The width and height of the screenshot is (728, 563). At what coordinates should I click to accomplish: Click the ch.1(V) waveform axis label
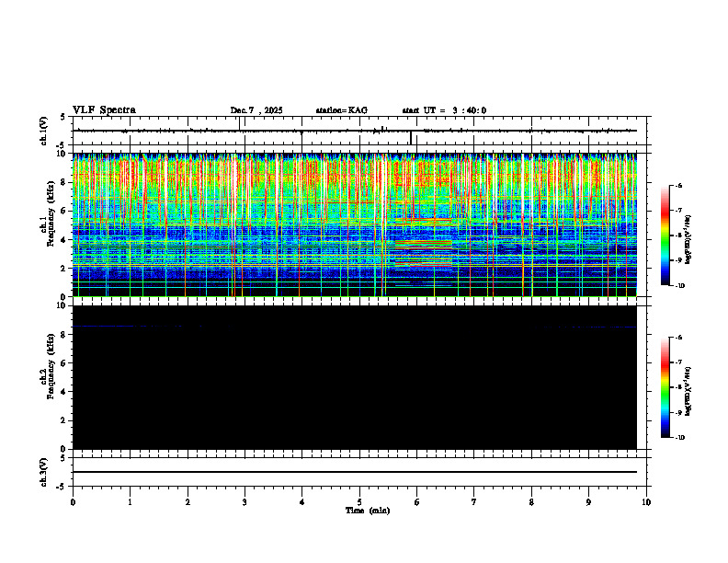[x=44, y=131]
